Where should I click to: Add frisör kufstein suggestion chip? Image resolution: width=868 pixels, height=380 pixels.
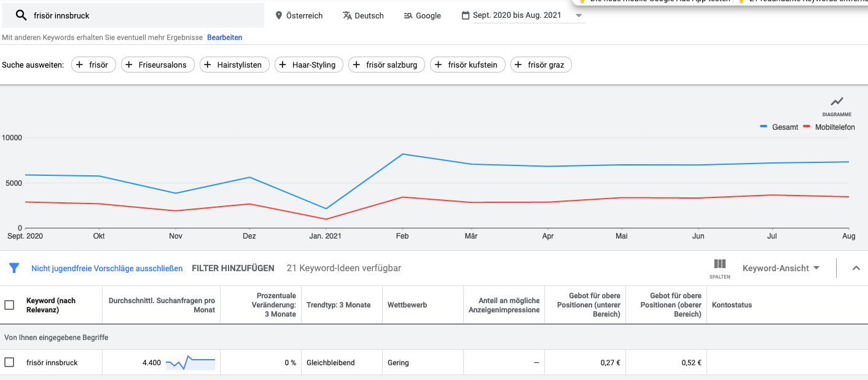tap(468, 65)
